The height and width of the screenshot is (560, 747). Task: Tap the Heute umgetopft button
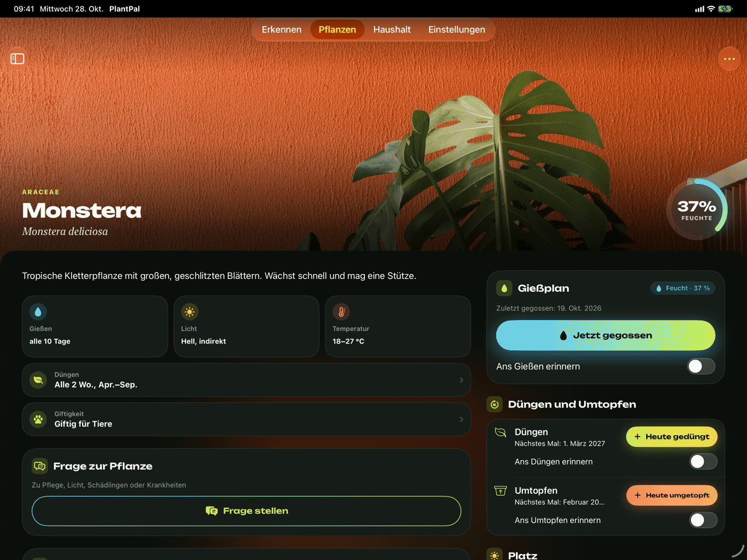coord(672,495)
